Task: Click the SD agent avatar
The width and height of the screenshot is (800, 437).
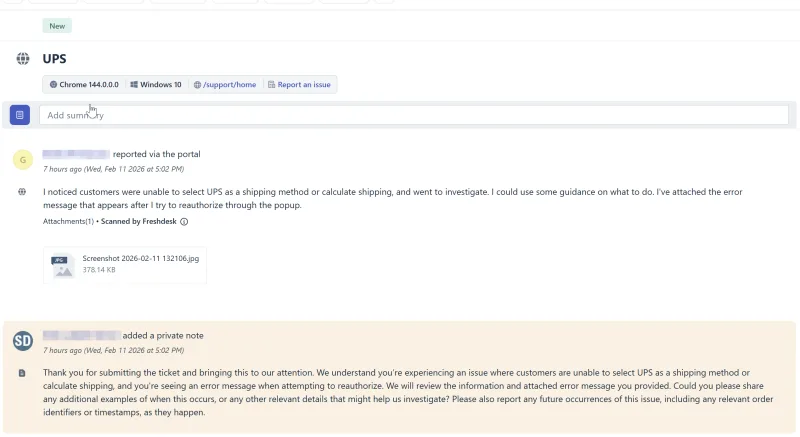Action: (x=23, y=341)
